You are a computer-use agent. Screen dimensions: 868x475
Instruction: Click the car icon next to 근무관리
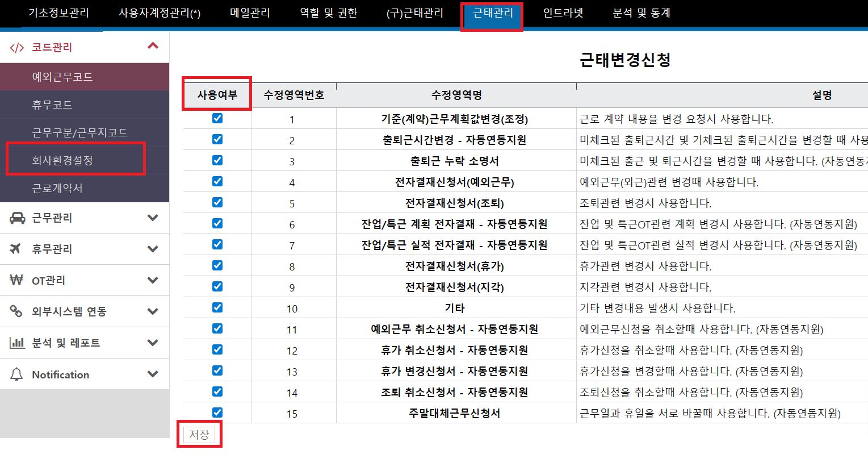tap(18, 218)
